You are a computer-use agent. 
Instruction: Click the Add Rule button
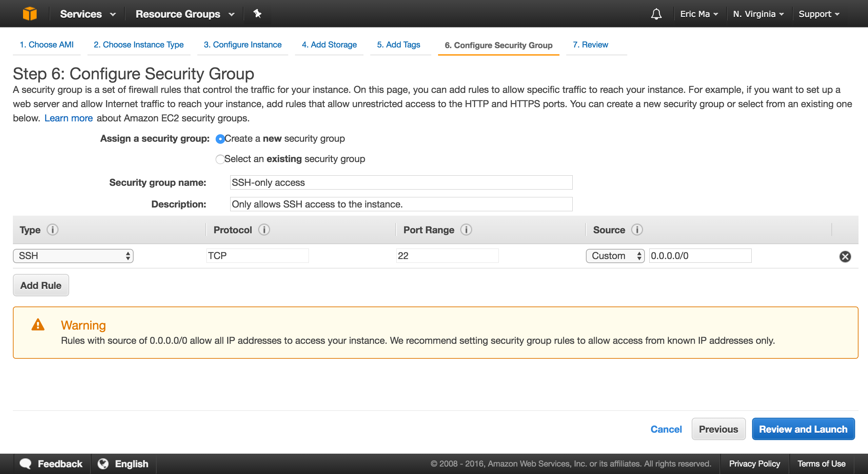[x=41, y=285]
